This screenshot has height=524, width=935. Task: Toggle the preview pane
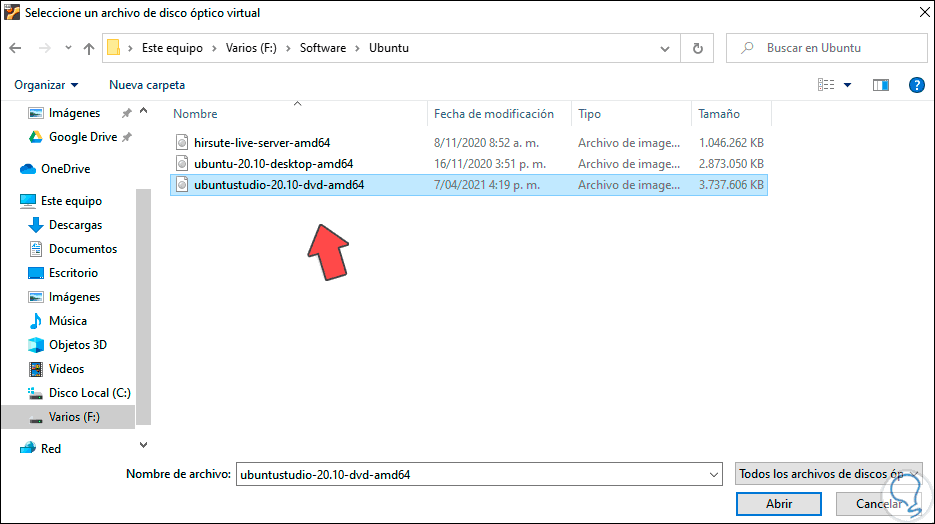coord(881,85)
